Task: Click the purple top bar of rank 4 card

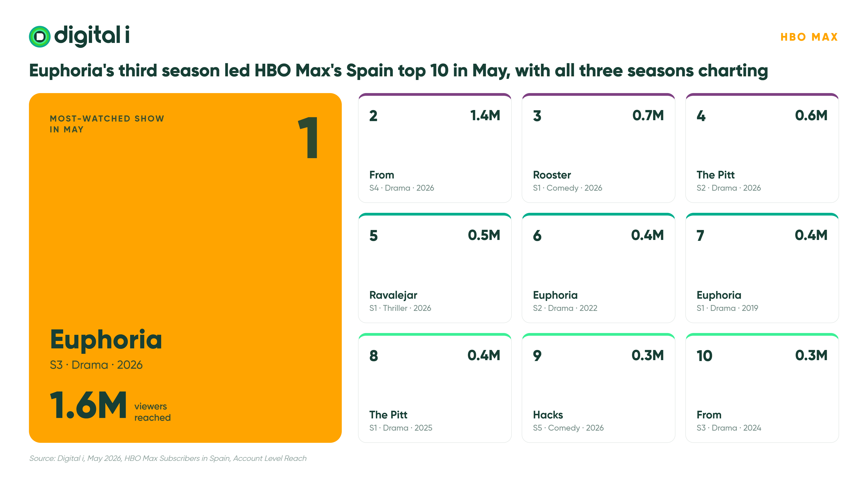Action: point(762,95)
